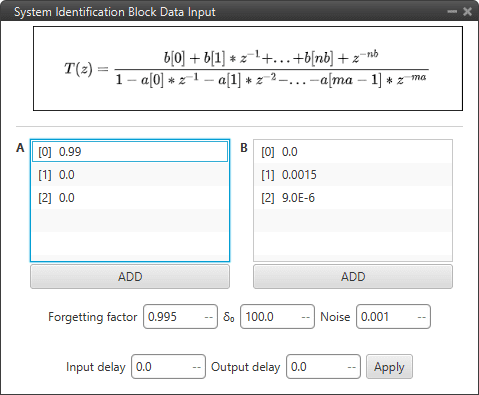The image size is (479, 395).
Task: Edit the Input delay field
Action: pyautogui.click(x=168, y=367)
